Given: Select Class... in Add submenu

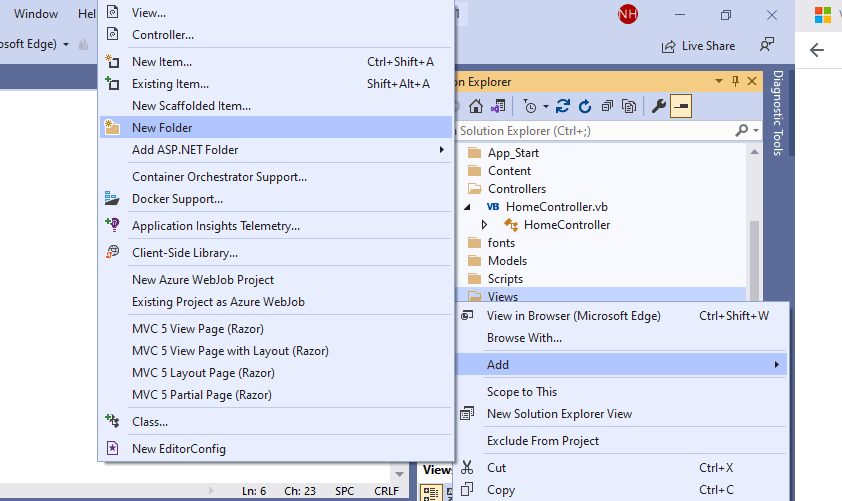Looking at the screenshot, I should coord(275,422).
